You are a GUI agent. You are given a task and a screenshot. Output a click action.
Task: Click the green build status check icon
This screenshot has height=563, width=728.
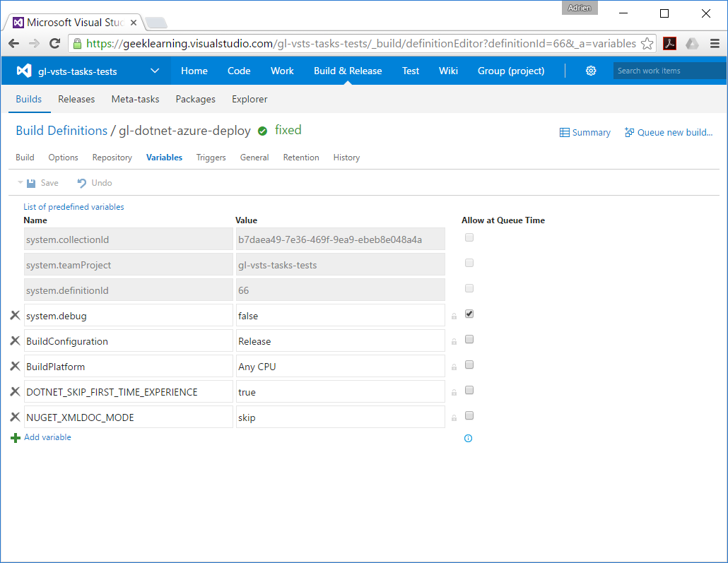(262, 131)
